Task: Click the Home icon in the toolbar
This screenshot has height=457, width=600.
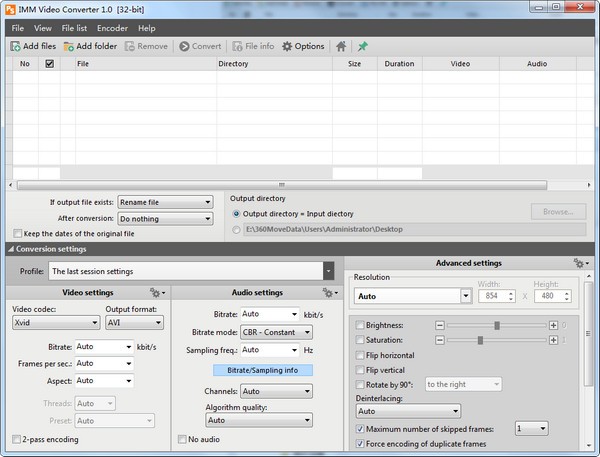Action: (341, 46)
